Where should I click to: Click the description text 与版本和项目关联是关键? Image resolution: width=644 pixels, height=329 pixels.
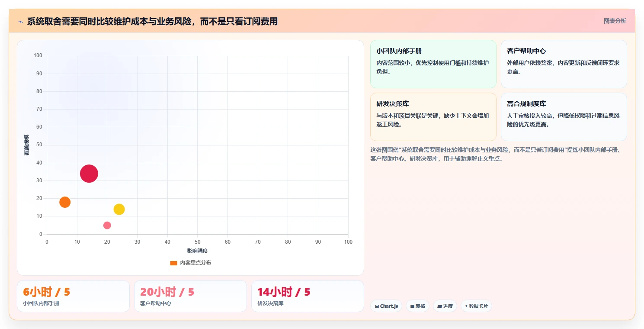coord(433,120)
